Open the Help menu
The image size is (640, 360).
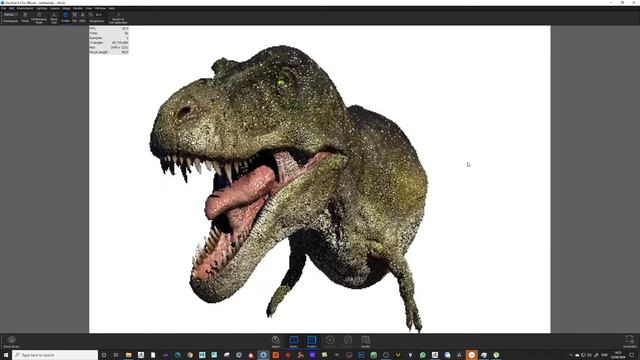click(x=111, y=8)
